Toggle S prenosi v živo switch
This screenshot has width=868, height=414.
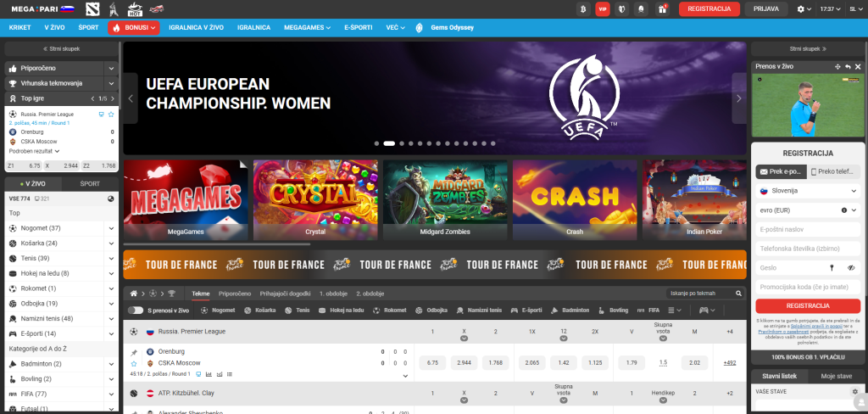[135, 310]
